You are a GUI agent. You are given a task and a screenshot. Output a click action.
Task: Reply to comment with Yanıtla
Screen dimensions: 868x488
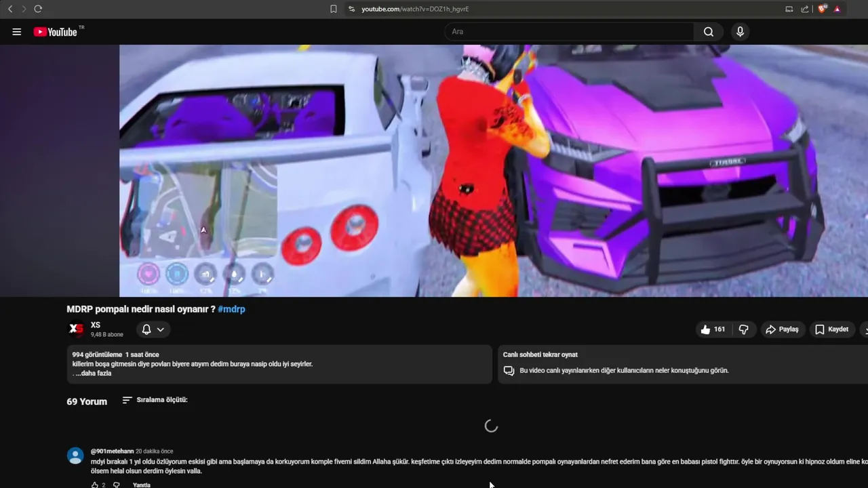point(142,485)
